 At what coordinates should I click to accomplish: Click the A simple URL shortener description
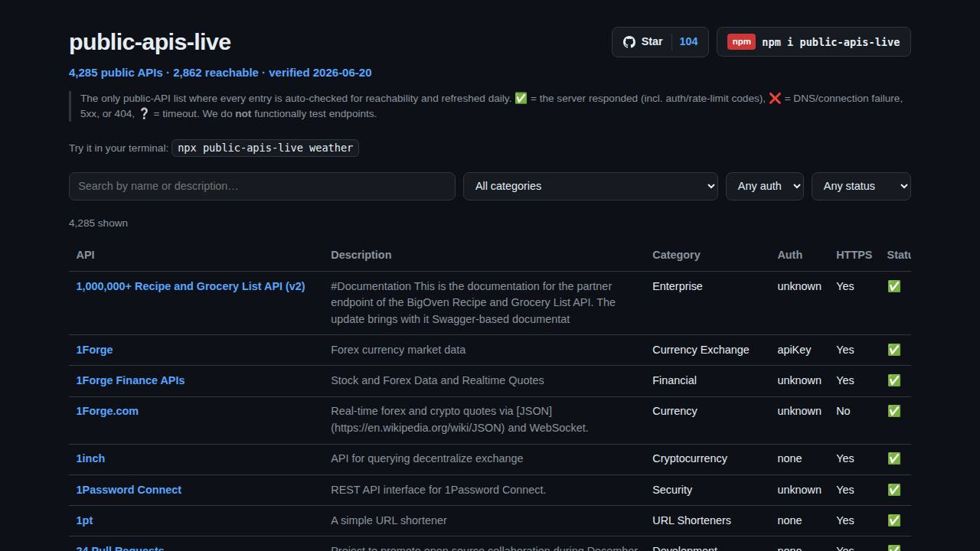click(x=389, y=520)
